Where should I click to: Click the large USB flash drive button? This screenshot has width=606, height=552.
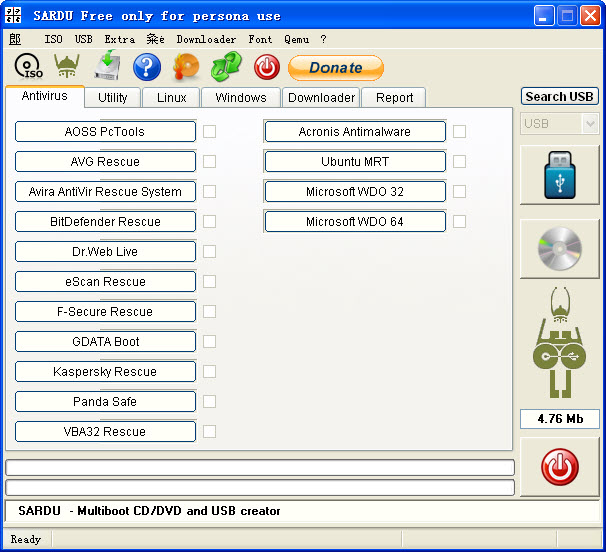click(x=559, y=175)
